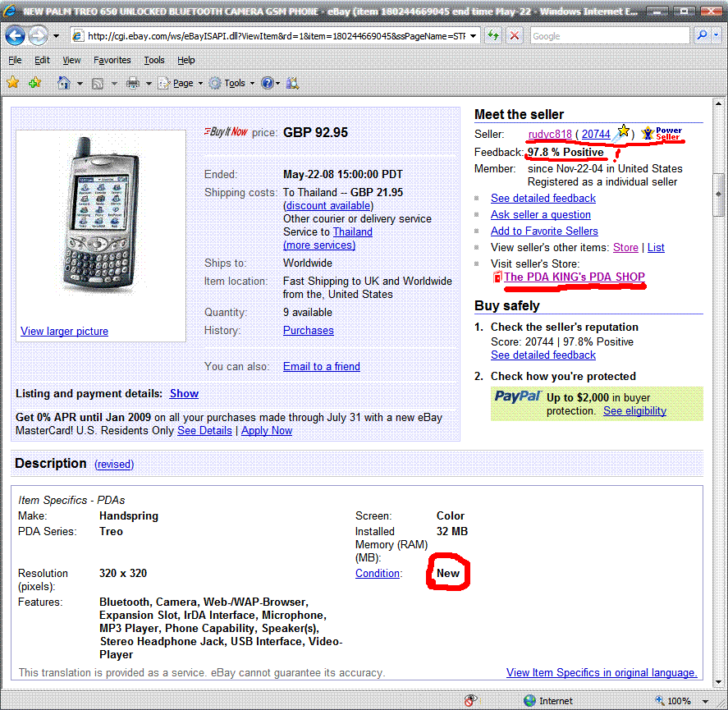
Task: Click the Palm Treo product image
Action: point(101,215)
